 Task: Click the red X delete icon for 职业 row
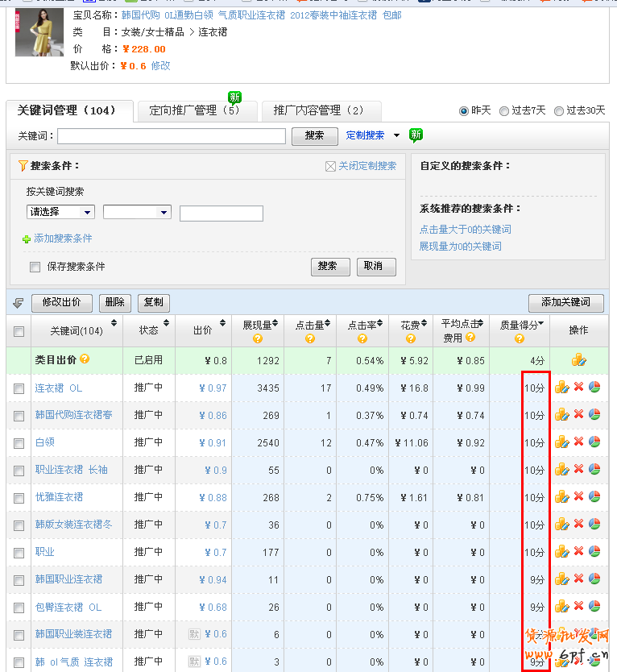pyautogui.click(x=578, y=552)
